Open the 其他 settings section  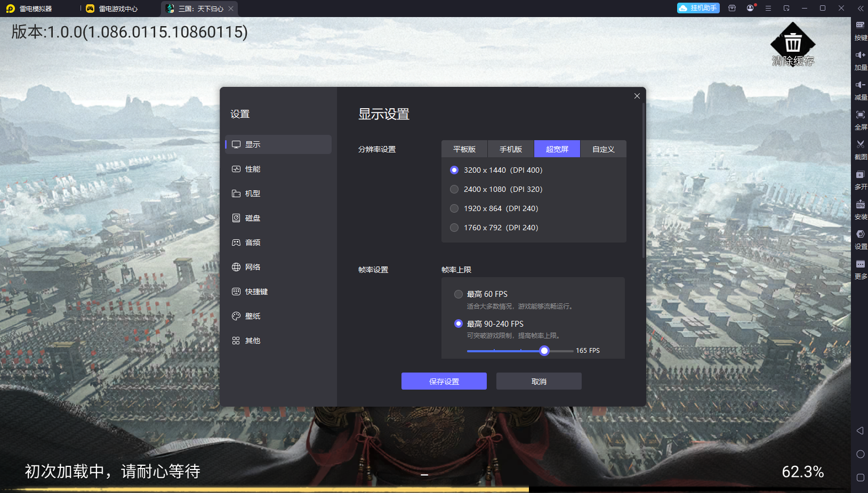tap(278, 341)
